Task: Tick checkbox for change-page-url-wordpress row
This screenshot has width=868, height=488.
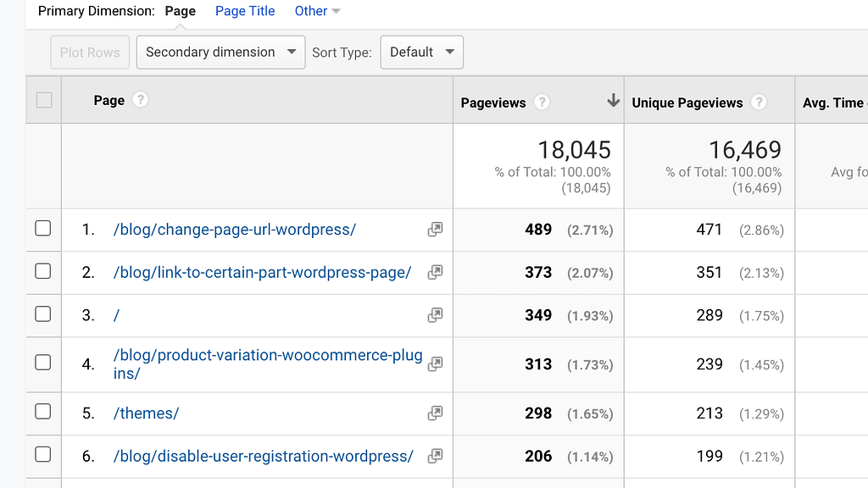Action: click(x=43, y=228)
